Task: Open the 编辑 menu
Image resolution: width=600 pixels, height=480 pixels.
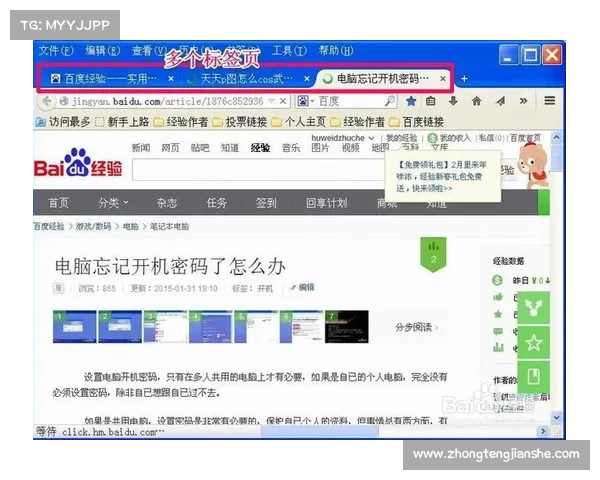Action: pyautogui.click(x=103, y=51)
